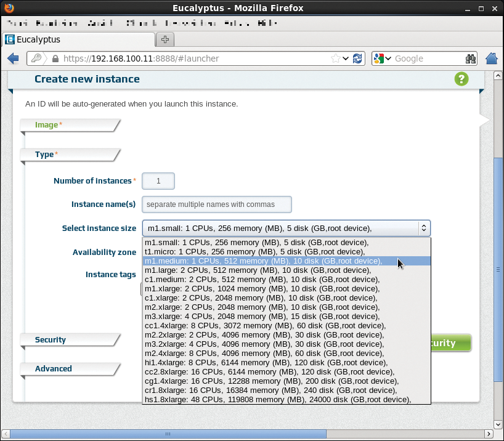Image resolution: width=504 pixels, height=441 pixels.
Task: Click the Google search engine icon
Action: pyautogui.click(x=379, y=59)
